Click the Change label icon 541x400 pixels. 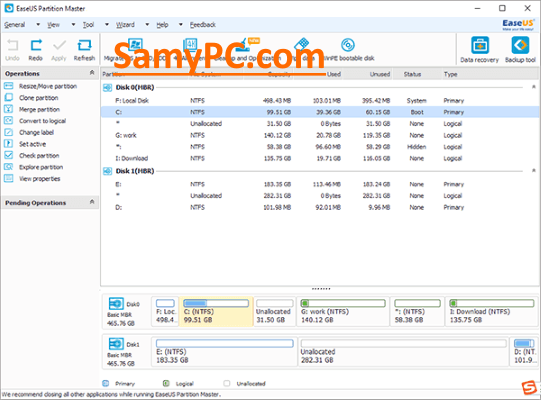[x=9, y=132]
